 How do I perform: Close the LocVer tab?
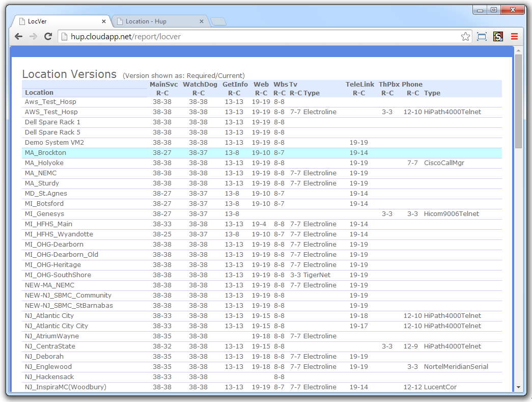(x=104, y=21)
